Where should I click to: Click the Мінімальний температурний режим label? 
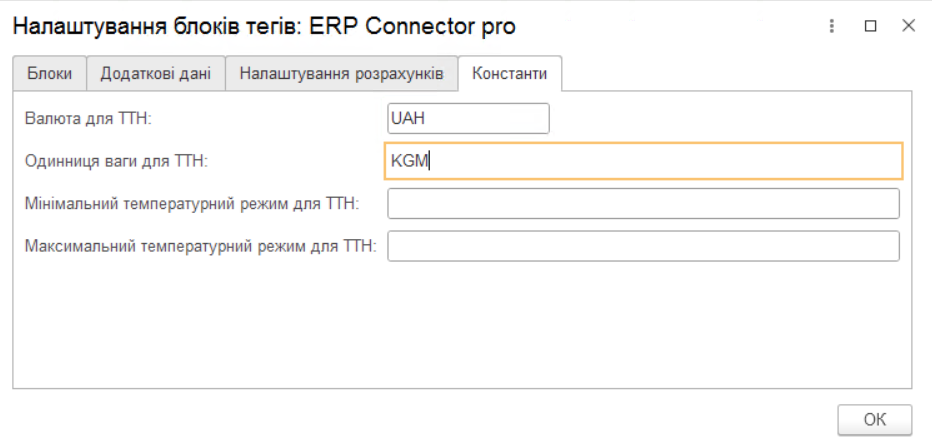(x=191, y=204)
